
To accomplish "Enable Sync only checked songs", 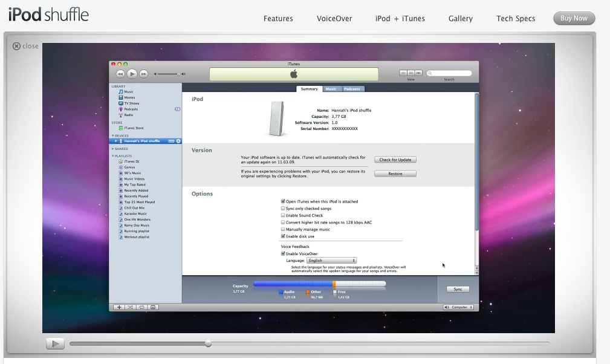I will (283, 209).
